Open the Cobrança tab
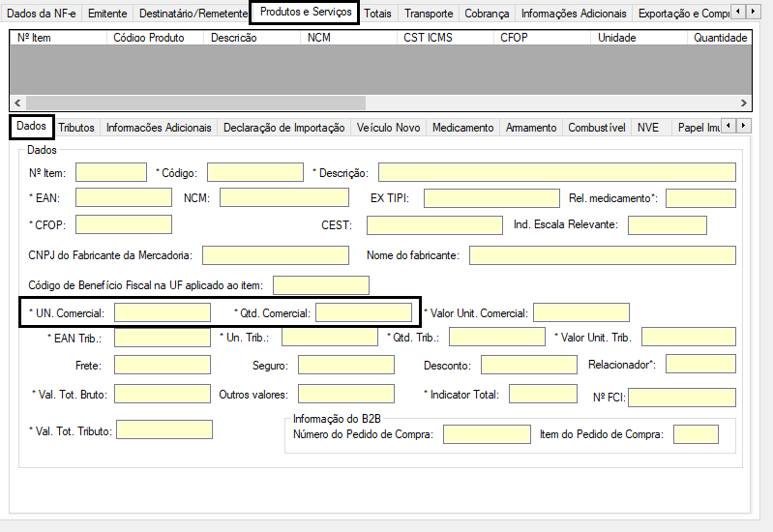This screenshot has height=532, width=773. tap(487, 14)
